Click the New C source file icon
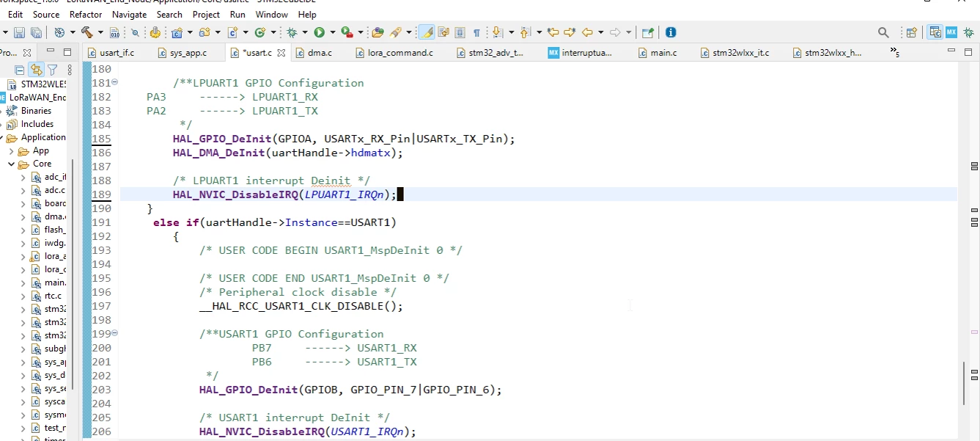The image size is (980, 441). [x=232, y=32]
